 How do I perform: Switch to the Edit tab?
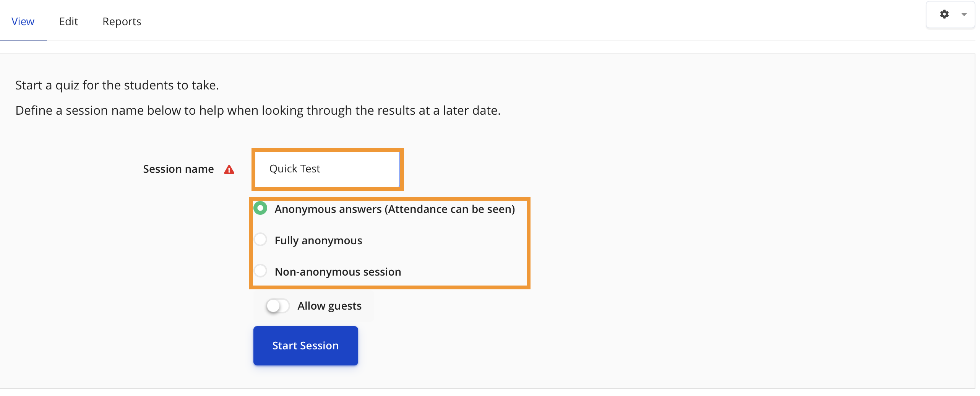[x=68, y=21]
